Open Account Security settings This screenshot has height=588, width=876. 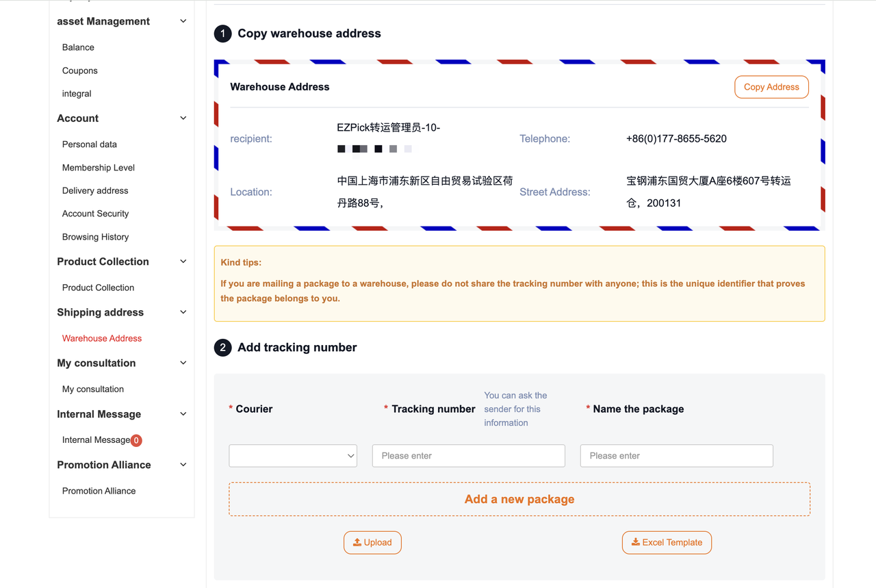coord(95,214)
